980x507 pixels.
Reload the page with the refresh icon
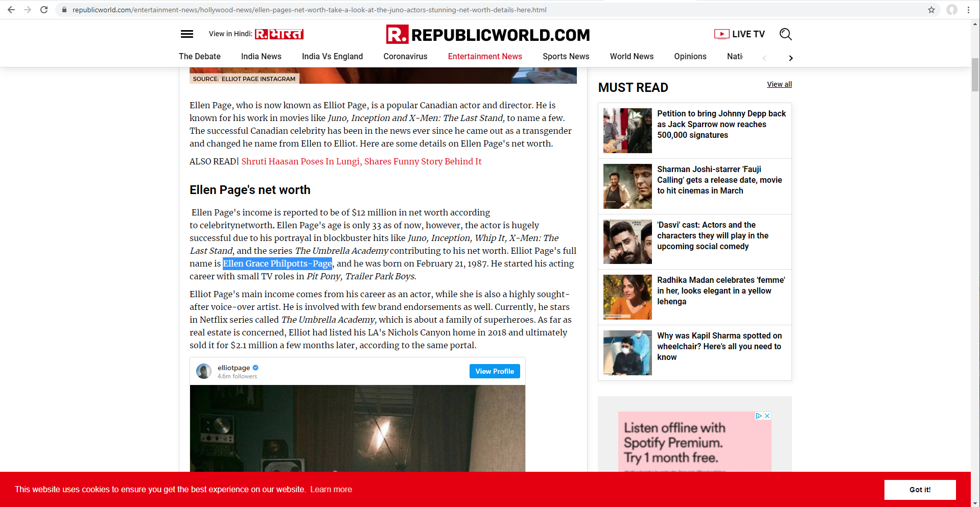(44, 10)
